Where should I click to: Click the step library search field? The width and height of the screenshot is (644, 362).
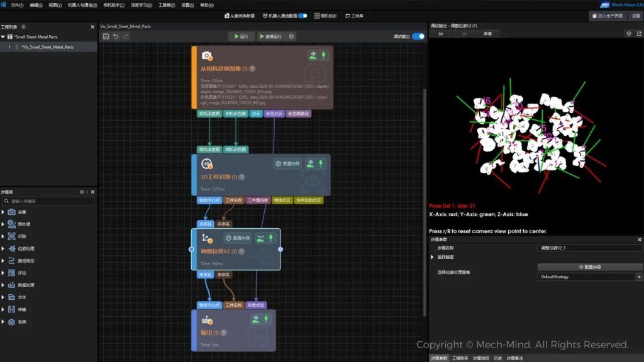click(x=50, y=201)
